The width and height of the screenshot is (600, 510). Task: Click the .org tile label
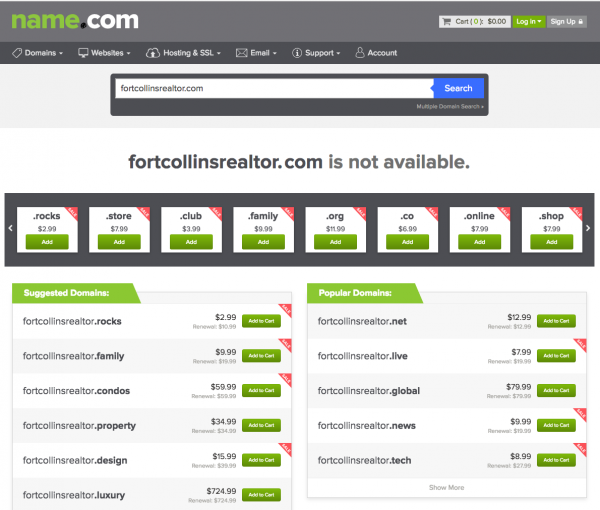point(335,216)
